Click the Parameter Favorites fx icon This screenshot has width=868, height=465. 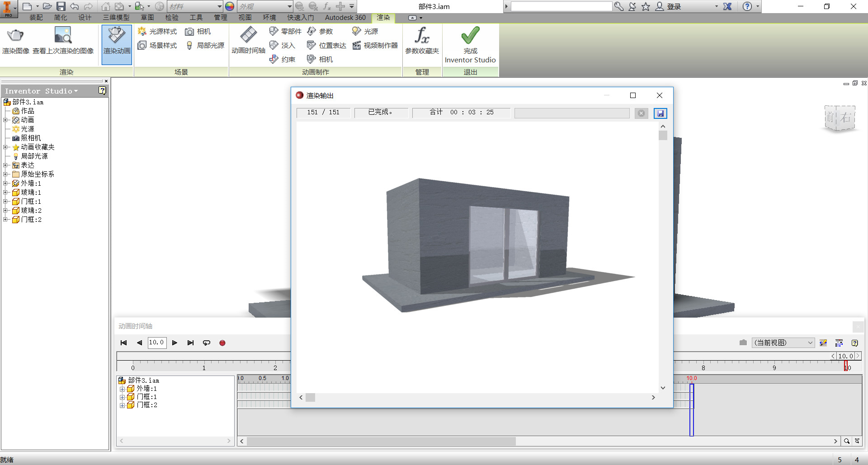[422, 36]
